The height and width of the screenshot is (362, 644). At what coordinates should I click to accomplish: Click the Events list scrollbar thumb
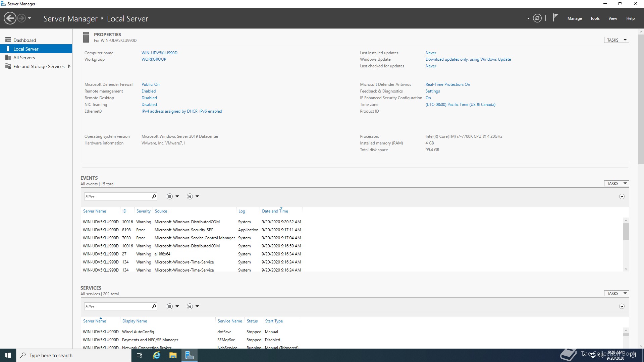pyautogui.click(x=626, y=232)
